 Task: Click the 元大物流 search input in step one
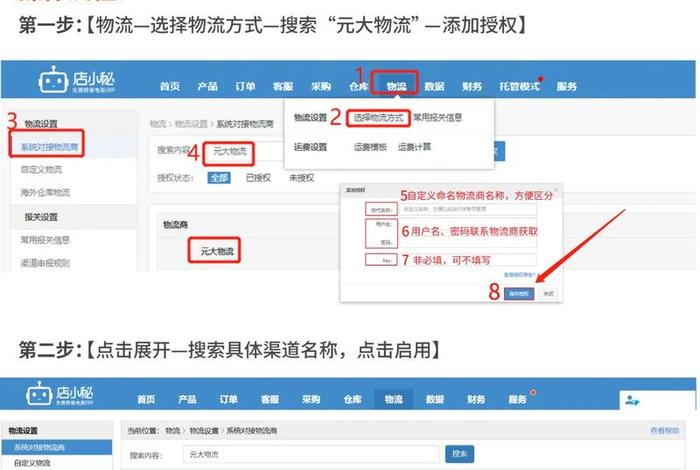(x=243, y=151)
